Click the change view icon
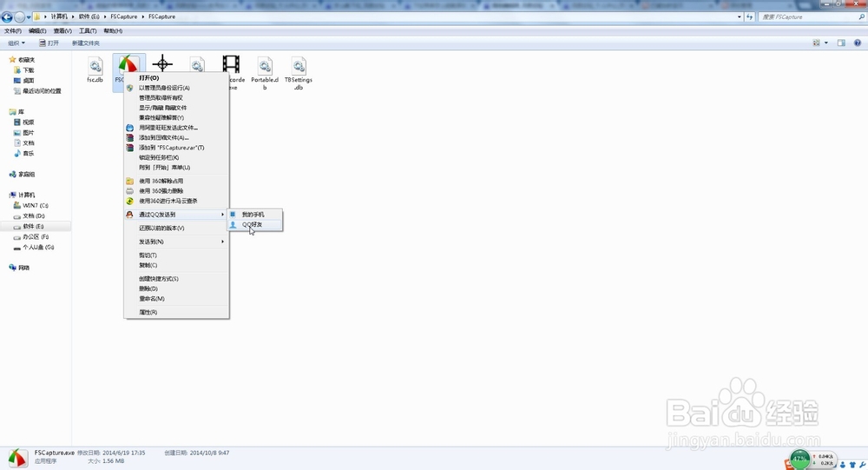 click(817, 43)
